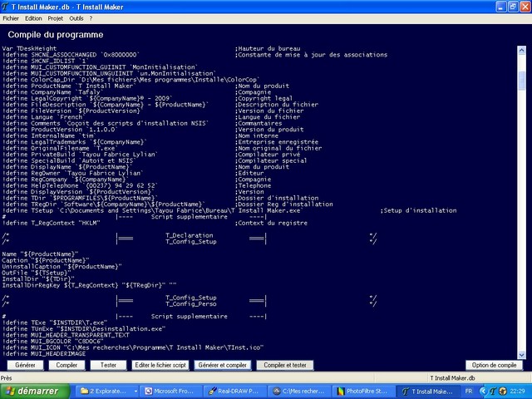Open the Edition menu
The width and height of the screenshot is (532, 399).
[x=33, y=18]
